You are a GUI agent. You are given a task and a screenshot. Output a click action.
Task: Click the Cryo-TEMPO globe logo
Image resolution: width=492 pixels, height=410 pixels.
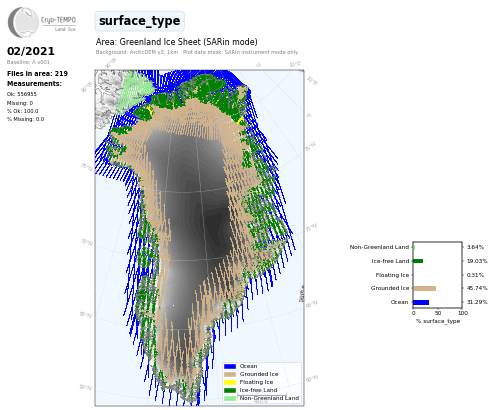(x=23, y=22)
